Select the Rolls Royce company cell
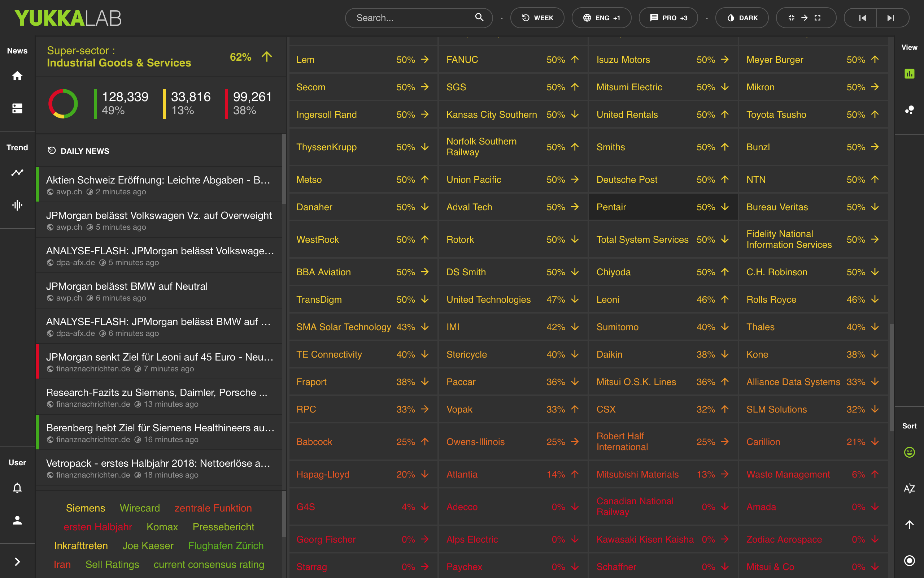This screenshot has width=924, height=578. tap(813, 299)
